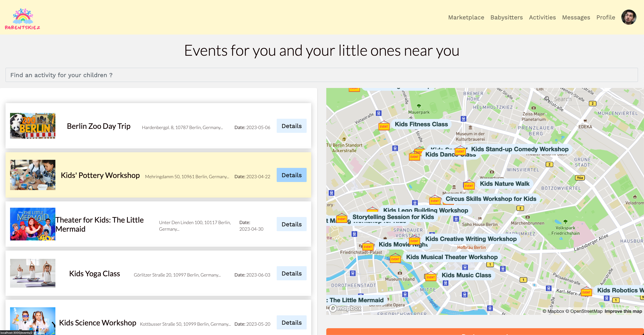Viewport: 644px width, 335px height.
Task: Open the Activities menu item
Action: tap(542, 17)
